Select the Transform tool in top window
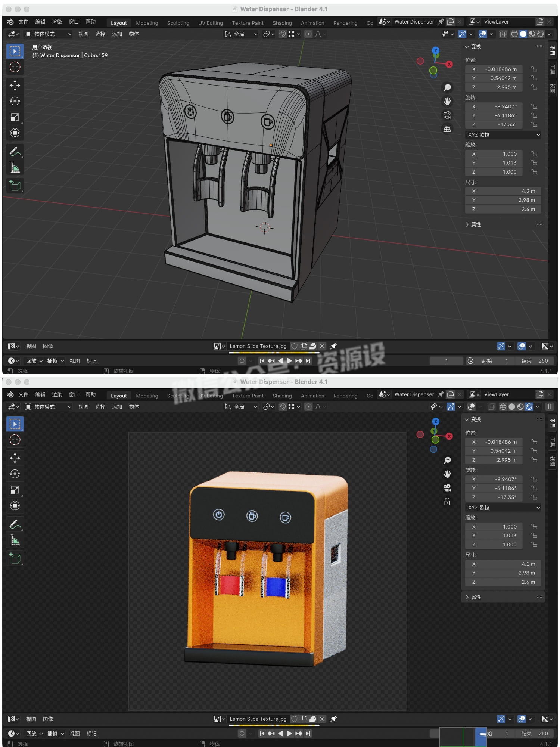The width and height of the screenshot is (560, 747). pos(15,133)
